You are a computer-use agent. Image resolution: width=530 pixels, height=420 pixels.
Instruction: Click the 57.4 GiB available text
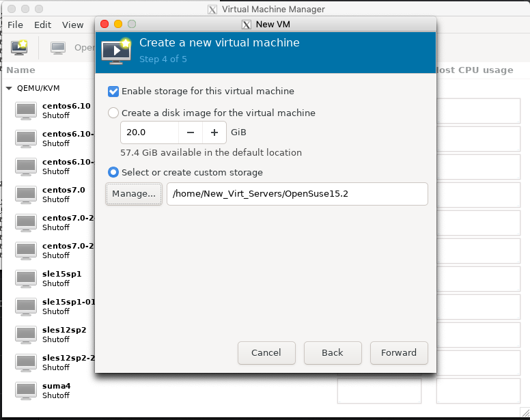tap(211, 153)
